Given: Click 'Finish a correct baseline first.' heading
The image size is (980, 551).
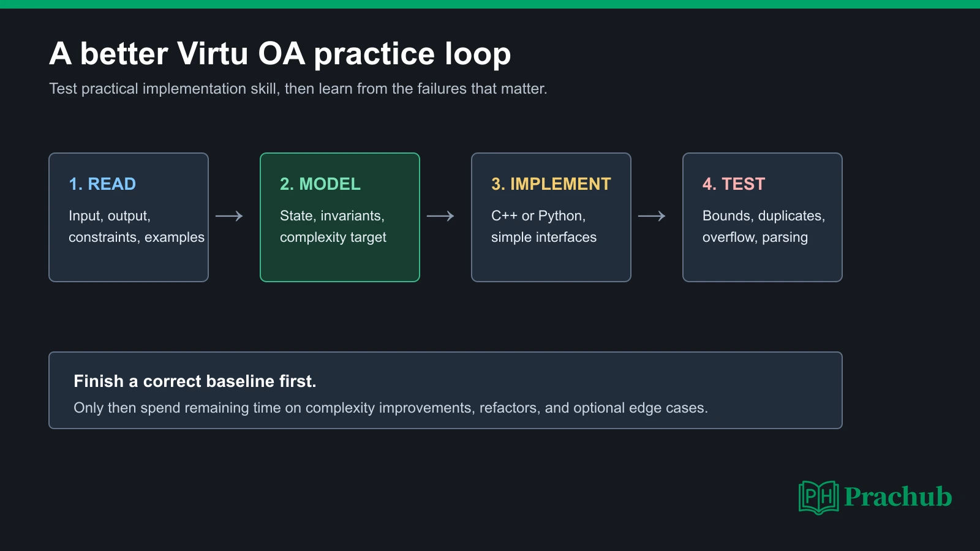Looking at the screenshot, I should (195, 381).
